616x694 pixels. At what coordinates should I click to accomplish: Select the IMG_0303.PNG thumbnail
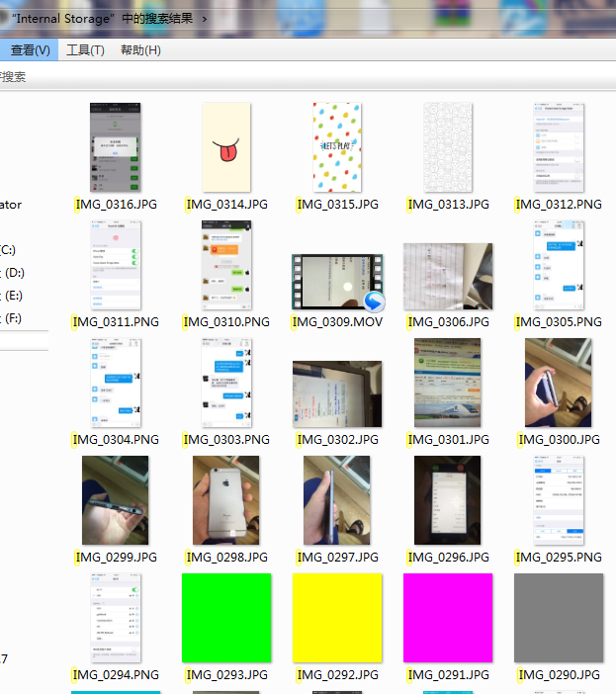[x=226, y=383]
